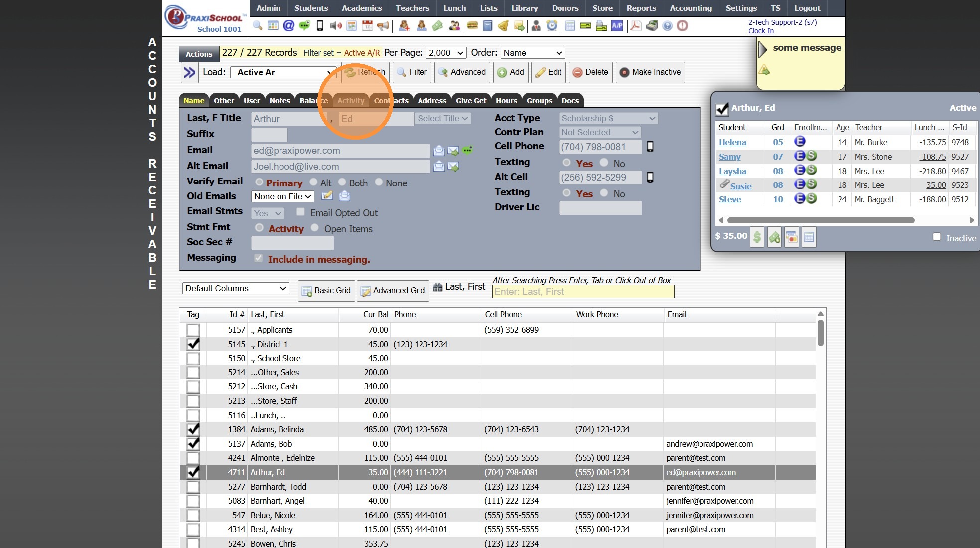Click the student list horizontal scrollbar
Image resolution: width=980 pixels, height=548 pixels.
[x=820, y=220]
